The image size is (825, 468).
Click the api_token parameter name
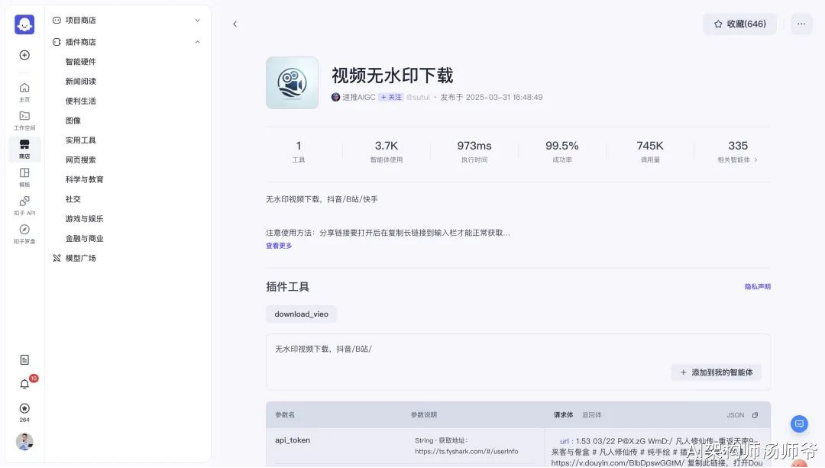point(293,440)
